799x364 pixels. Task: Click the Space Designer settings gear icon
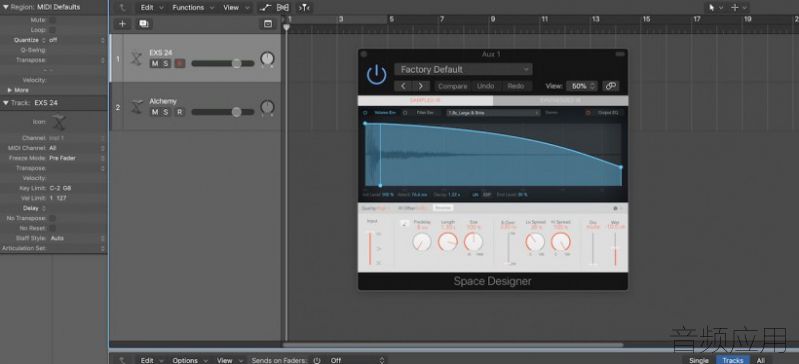[617, 208]
